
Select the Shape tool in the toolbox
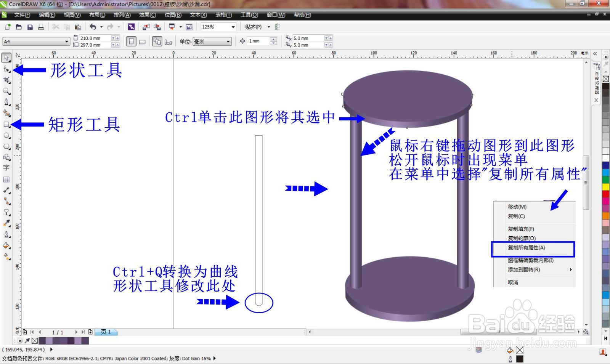[x=6, y=69]
